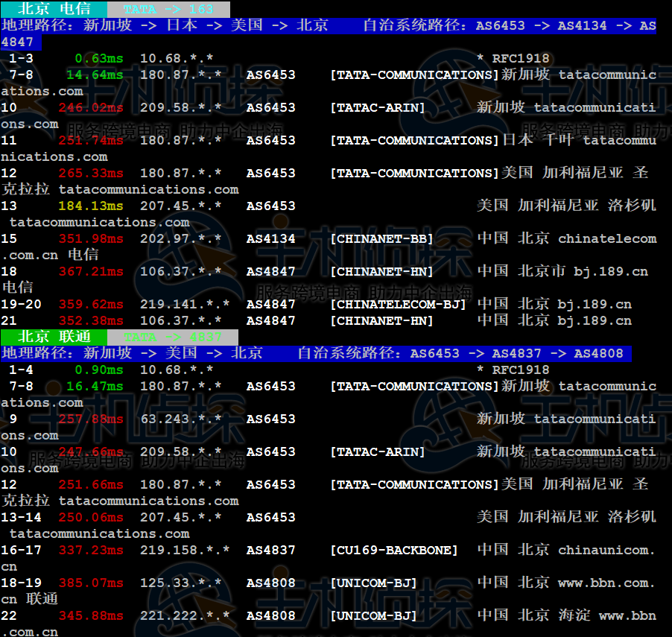Select IP 221.222.*.* on hop 22
This screenshot has height=637, width=672.
coord(185,615)
